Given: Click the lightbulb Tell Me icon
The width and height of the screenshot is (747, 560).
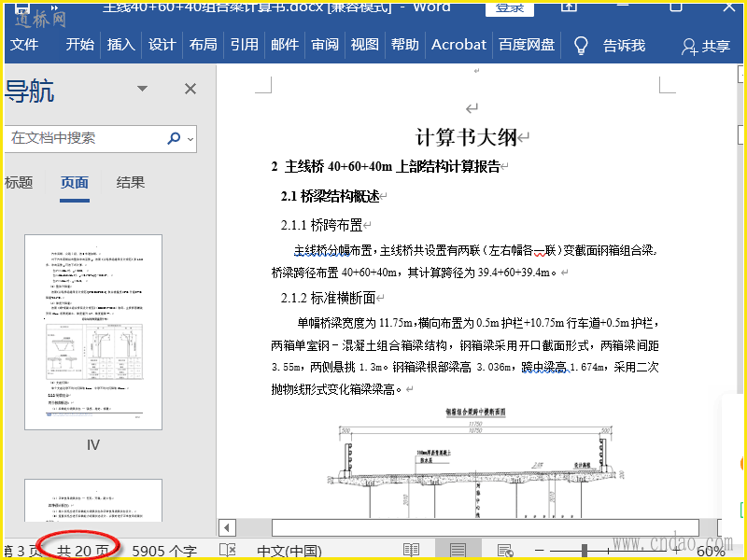Looking at the screenshot, I should pos(581,46).
